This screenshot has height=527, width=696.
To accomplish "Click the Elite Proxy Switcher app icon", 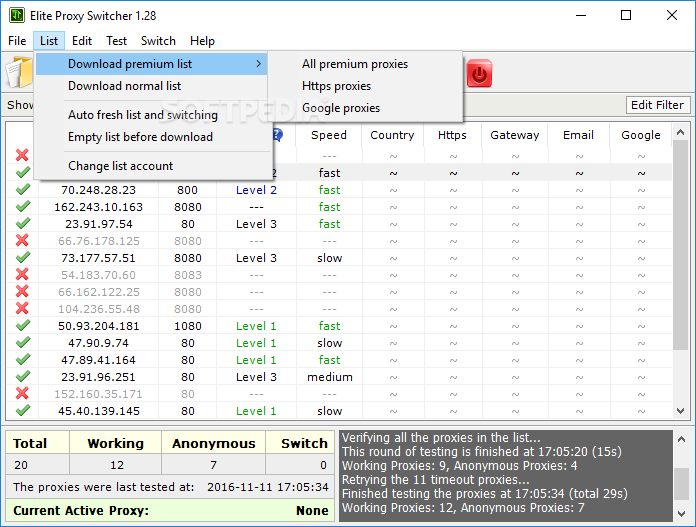I will [17, 16].
